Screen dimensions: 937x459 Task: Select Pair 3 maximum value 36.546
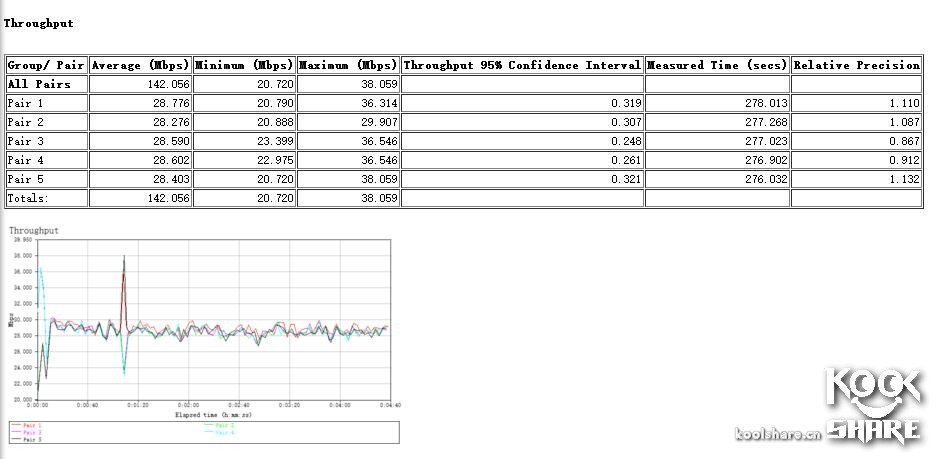click(x=379, y=142)
